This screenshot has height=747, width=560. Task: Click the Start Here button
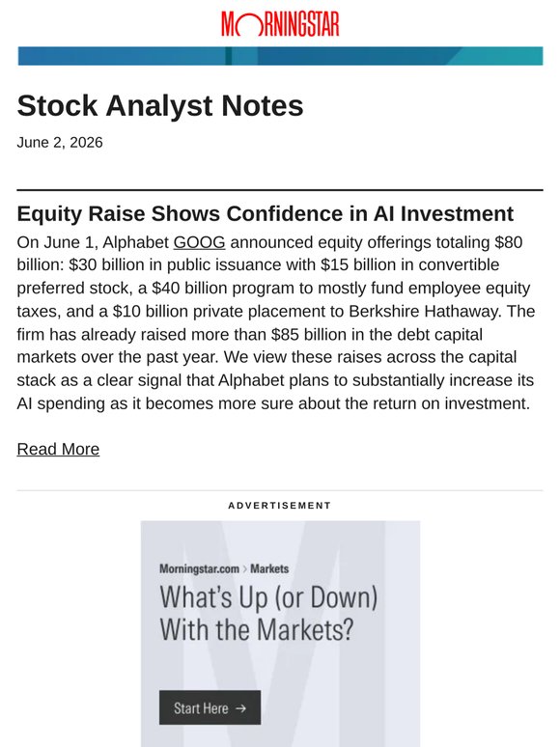(210, 707)
